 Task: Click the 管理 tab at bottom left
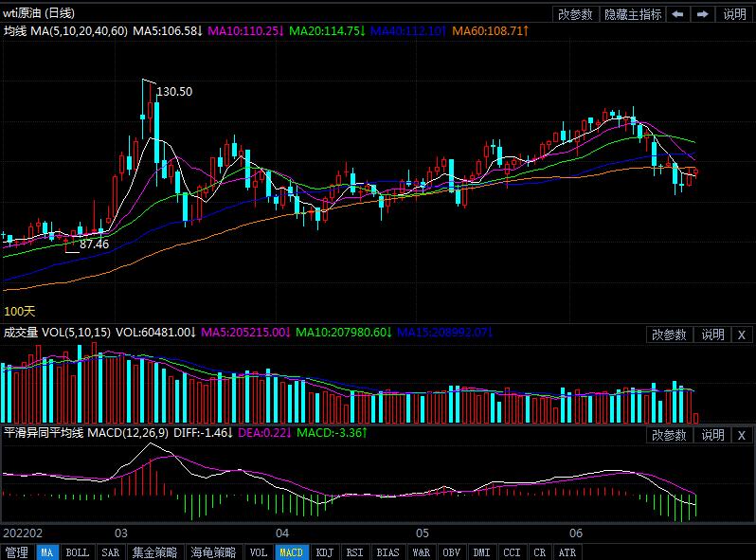click(17, 552)
